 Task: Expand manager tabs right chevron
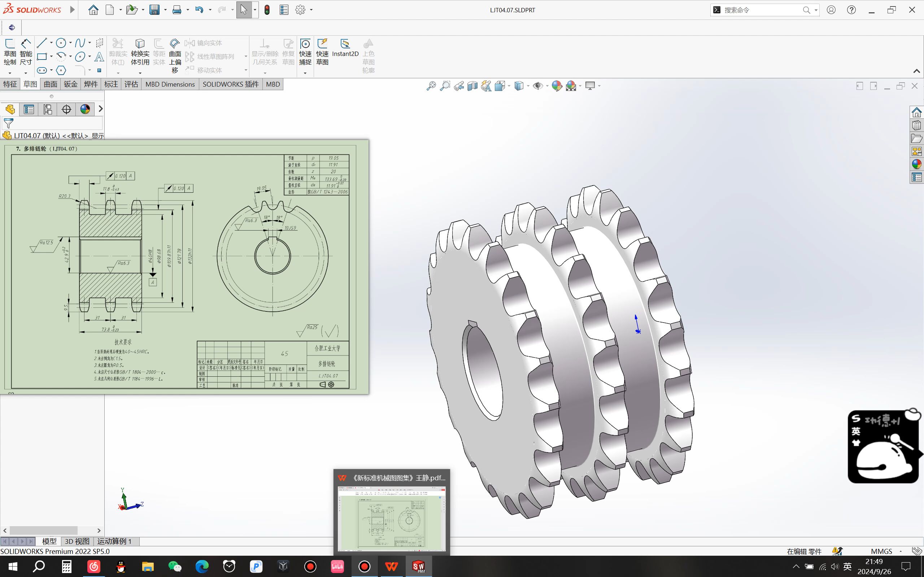[100, 109]
